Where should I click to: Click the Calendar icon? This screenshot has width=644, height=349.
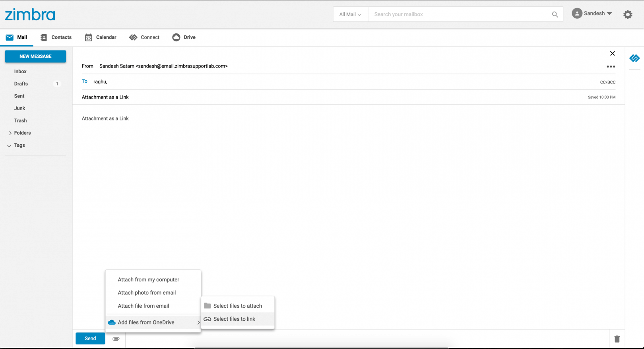88,37
